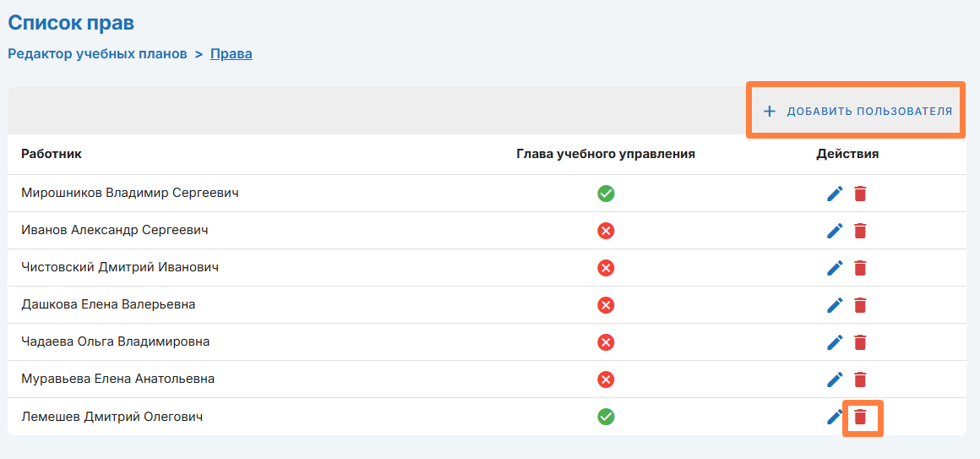980x459 pixels.
Task: Go to Права breadcrumb link
Action: (x=231, y=54)
